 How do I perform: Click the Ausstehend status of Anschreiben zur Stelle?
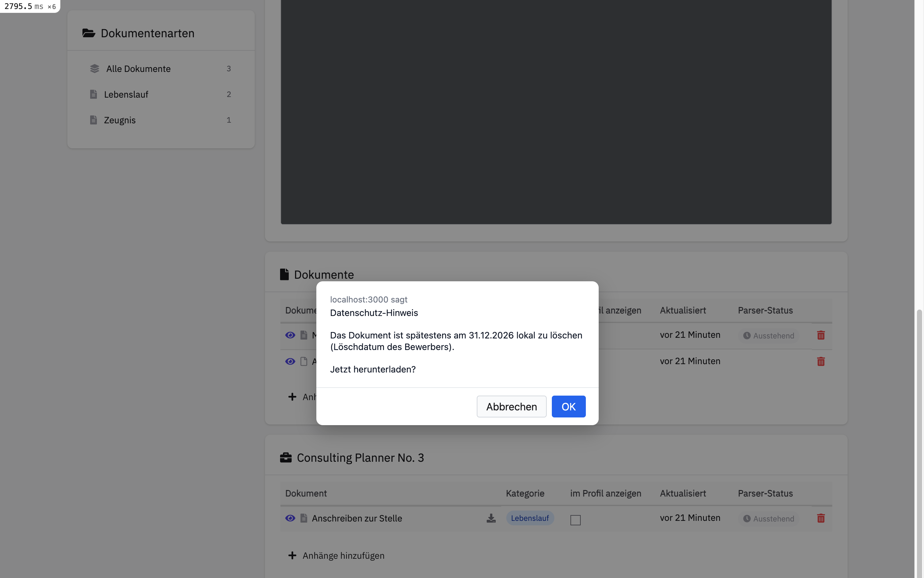point(768,519)
